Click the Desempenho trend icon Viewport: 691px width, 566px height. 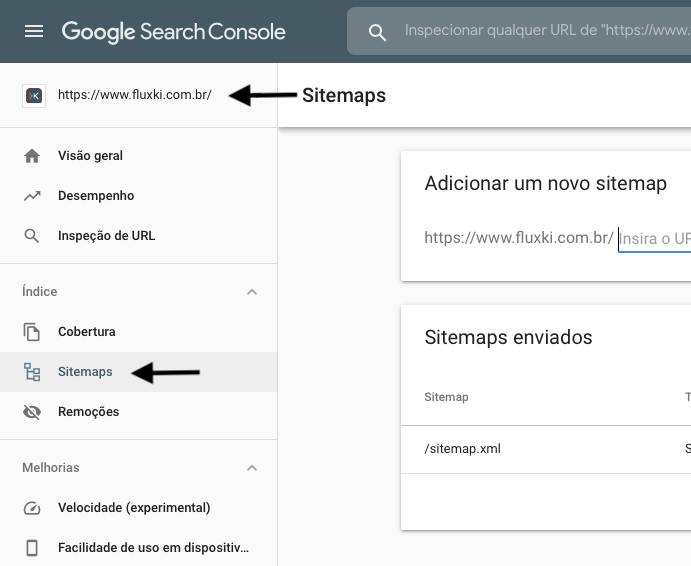32,196
